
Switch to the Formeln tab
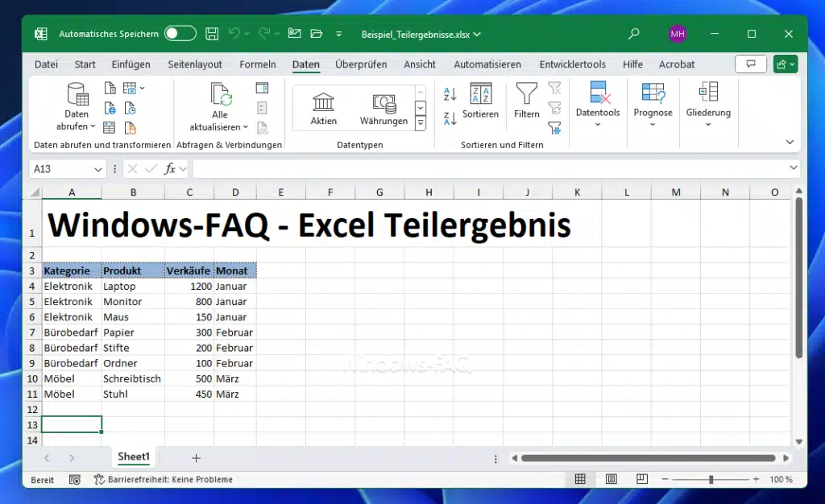tap(258, 64)
